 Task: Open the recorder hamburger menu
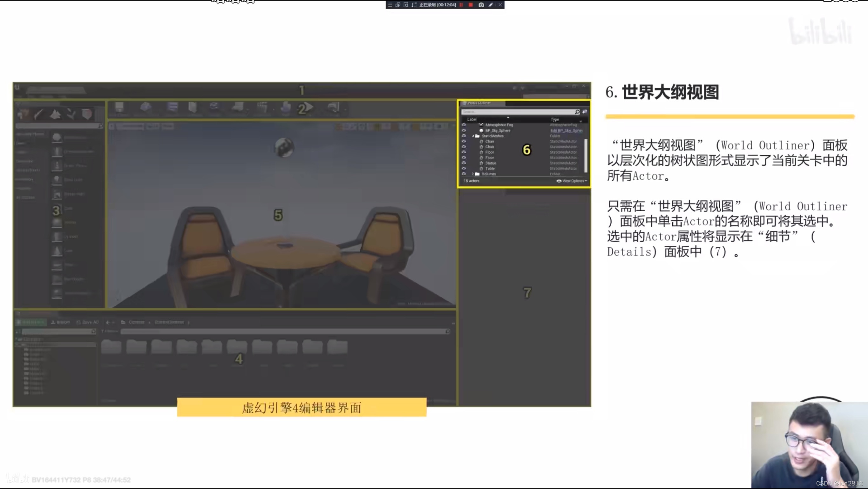tap(390, 5)
